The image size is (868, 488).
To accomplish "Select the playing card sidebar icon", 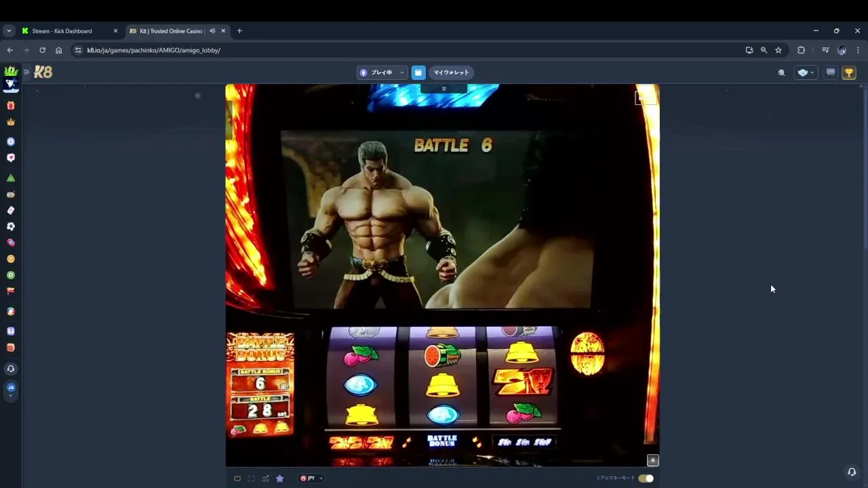I will (x=10, y=210).
